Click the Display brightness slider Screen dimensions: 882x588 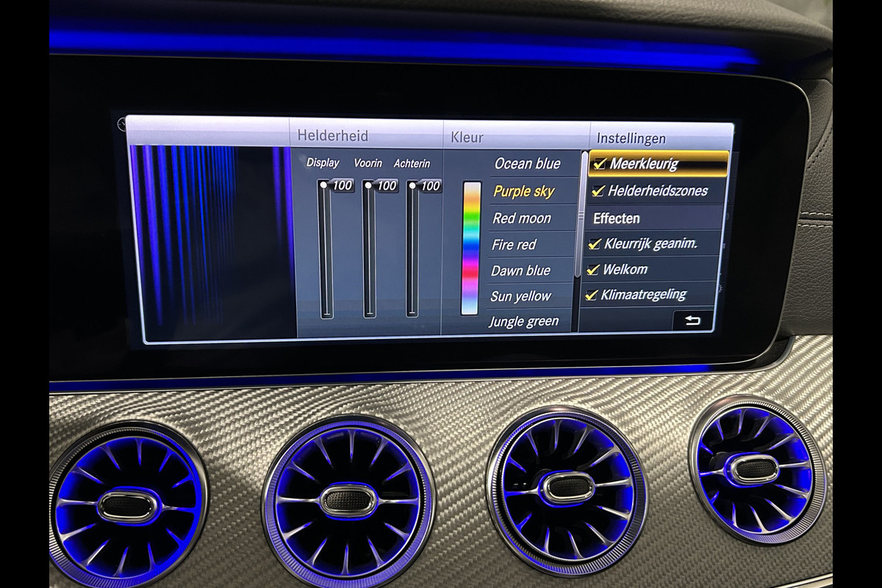click(x=326, y=250)
